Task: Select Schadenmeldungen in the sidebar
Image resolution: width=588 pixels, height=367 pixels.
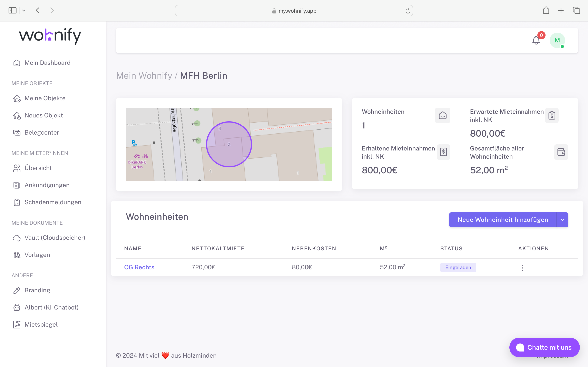Action: [53, 202]
